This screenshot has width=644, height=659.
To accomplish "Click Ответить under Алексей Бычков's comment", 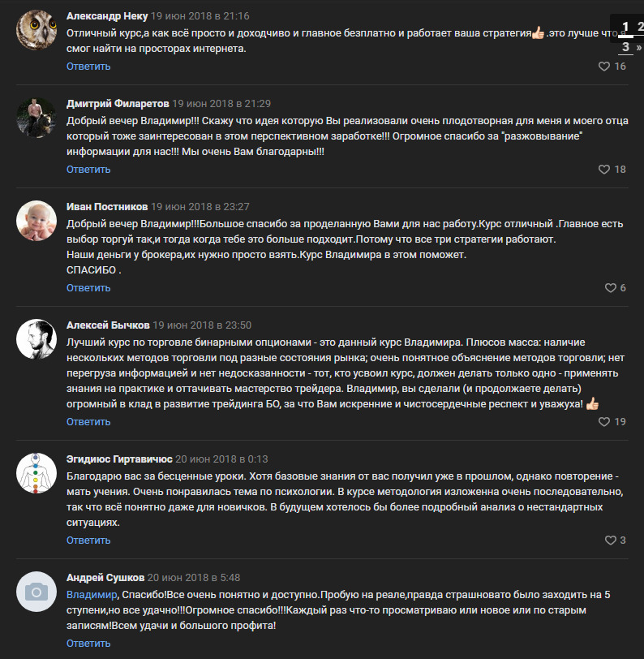I will (88, 422).
